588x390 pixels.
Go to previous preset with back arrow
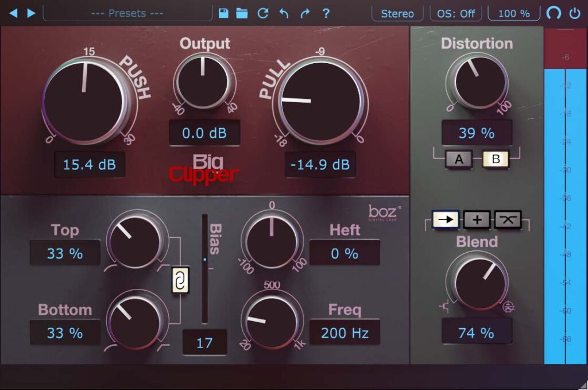pyautogui.click(x=14, y=13)
